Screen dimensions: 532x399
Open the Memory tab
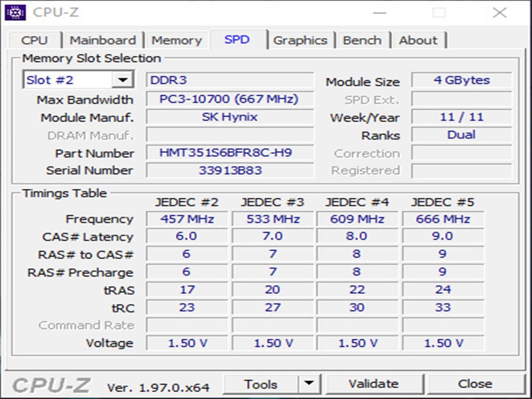pos(177,41)
